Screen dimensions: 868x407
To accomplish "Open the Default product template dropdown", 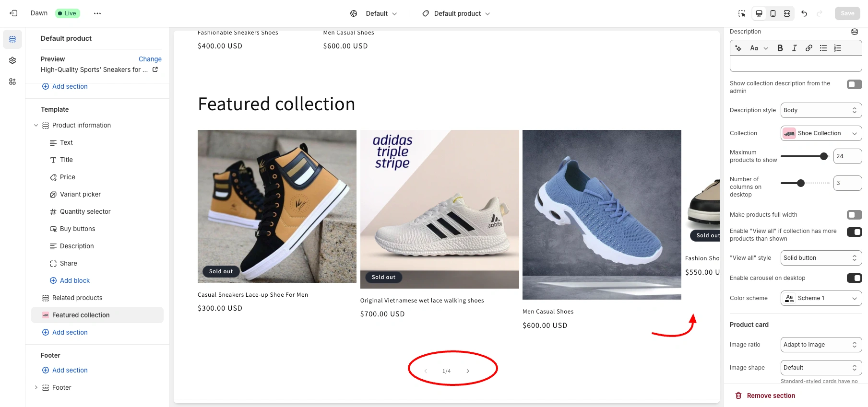I will tap(456, 13).
